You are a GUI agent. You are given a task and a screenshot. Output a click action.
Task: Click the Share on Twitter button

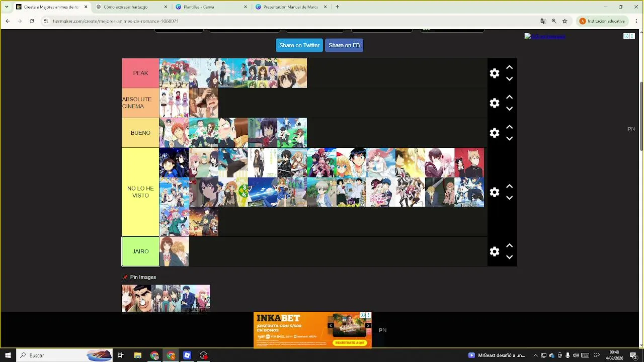[x=299, y=45]
